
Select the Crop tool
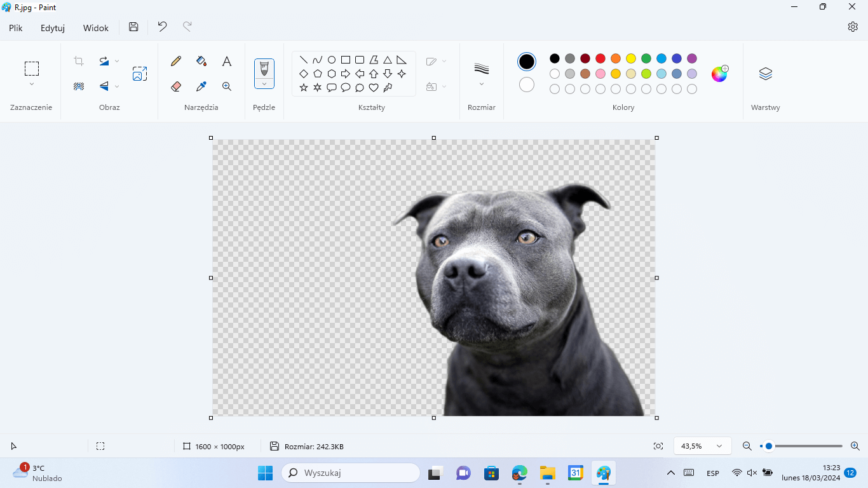(79, 61)
